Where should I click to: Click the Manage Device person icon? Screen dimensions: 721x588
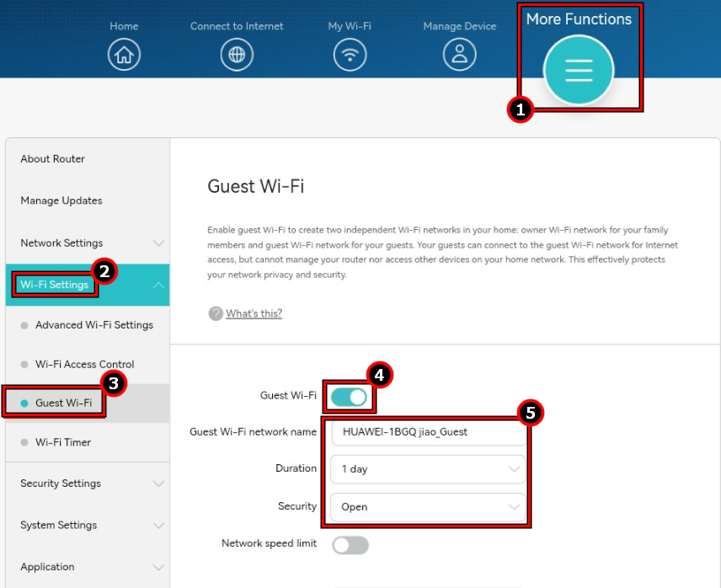(x=459, y=54)
